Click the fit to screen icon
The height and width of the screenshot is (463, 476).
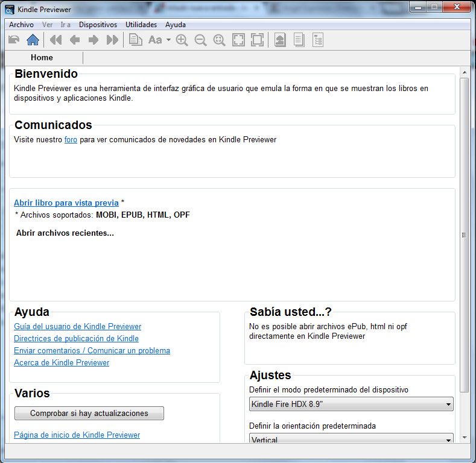click(238, 40)
